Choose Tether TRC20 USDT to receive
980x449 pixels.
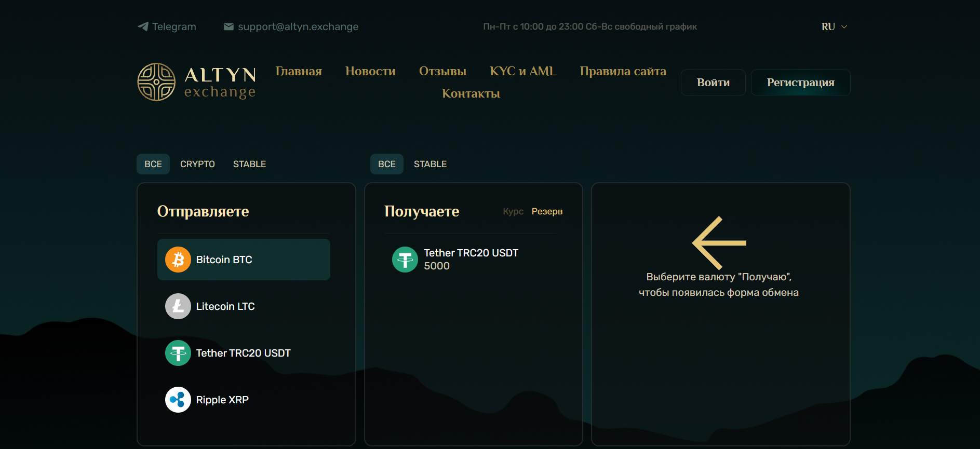[x=470, y=260]
